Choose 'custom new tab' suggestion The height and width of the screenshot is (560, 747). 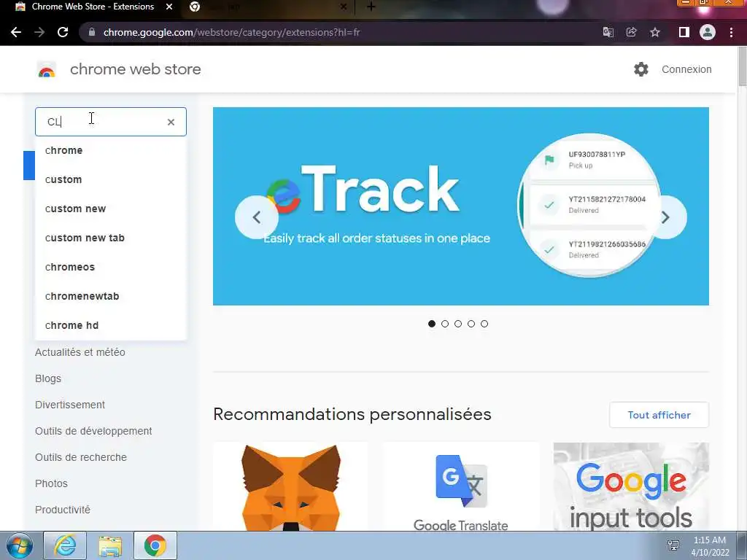click(x=111, y=238)
